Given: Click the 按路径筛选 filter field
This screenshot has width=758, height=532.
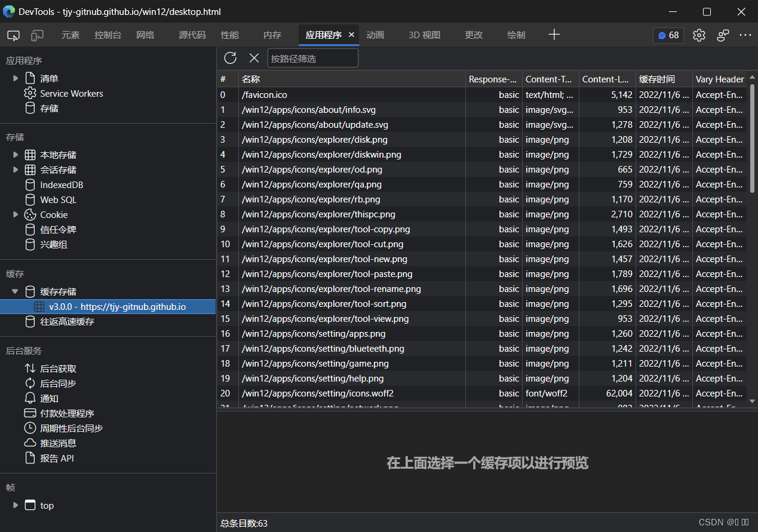Looking at the screenshot, I should click(313, 59).
